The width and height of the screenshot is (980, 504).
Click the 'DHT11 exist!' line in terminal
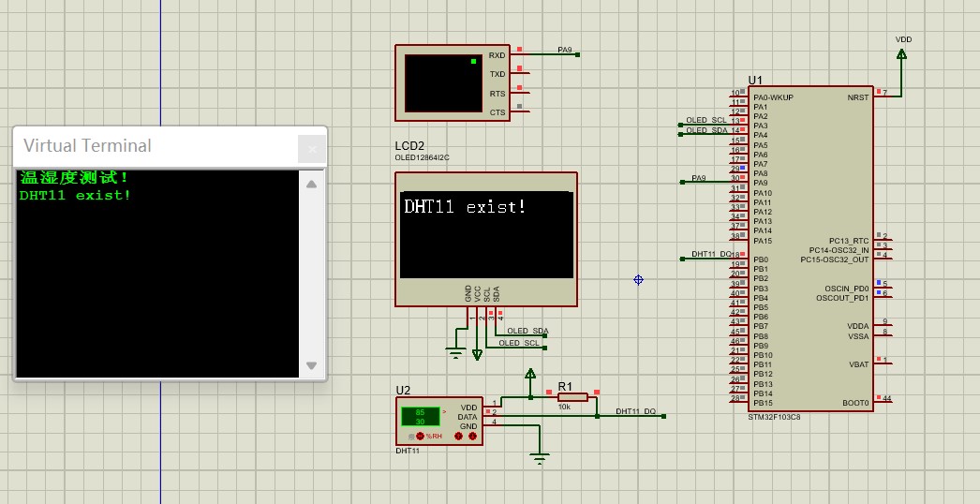75,196
